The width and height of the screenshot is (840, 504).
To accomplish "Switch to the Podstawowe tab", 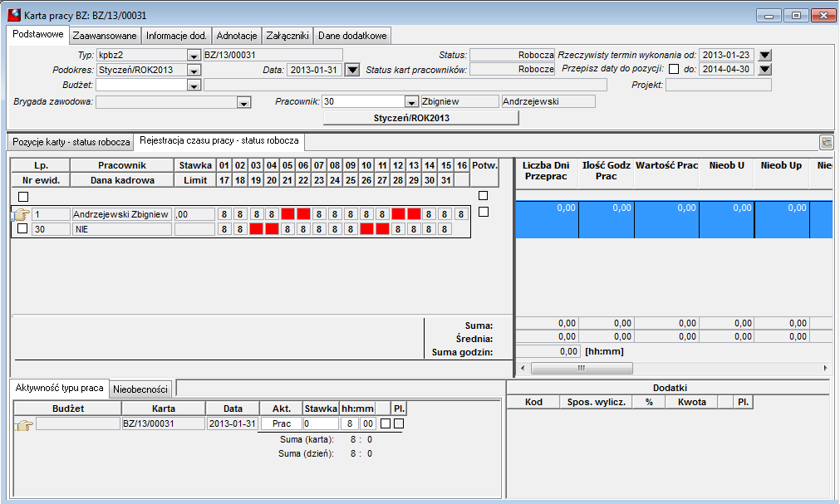I will click(x=38, y=34).
